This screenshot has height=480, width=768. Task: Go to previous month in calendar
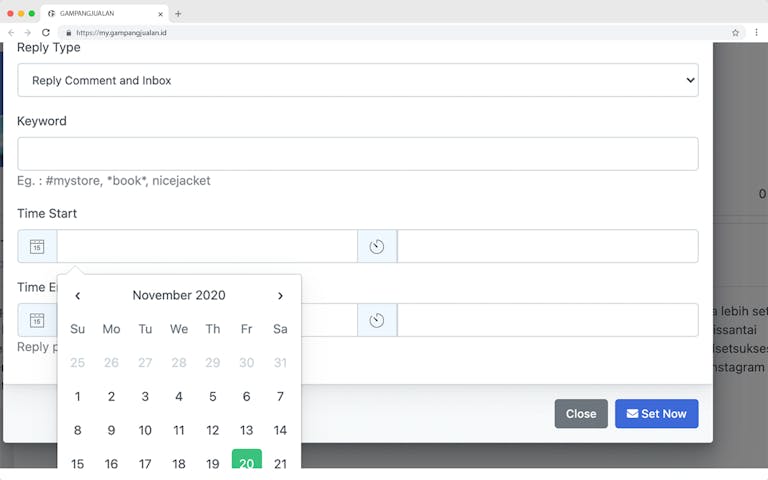78,296
